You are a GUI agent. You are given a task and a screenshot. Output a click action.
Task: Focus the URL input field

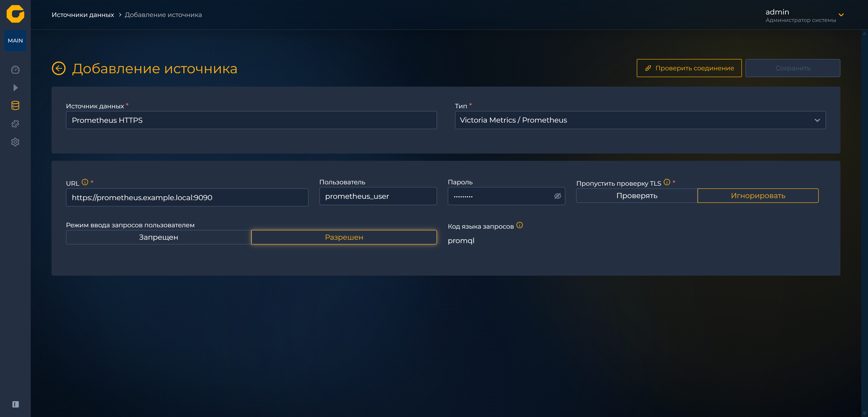click(x=187, y=197)
